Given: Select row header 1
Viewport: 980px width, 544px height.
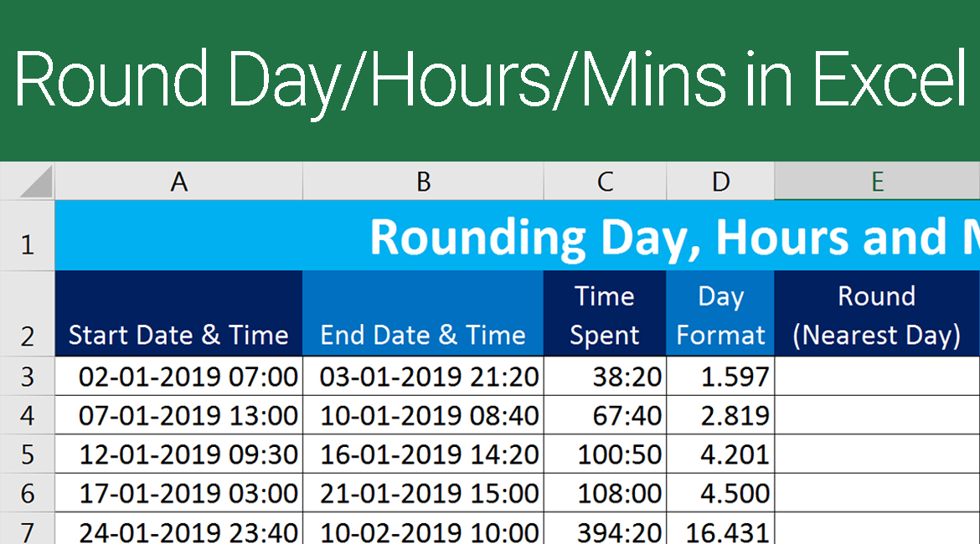Looking at the screenshot, I should (x=26, y=236).
